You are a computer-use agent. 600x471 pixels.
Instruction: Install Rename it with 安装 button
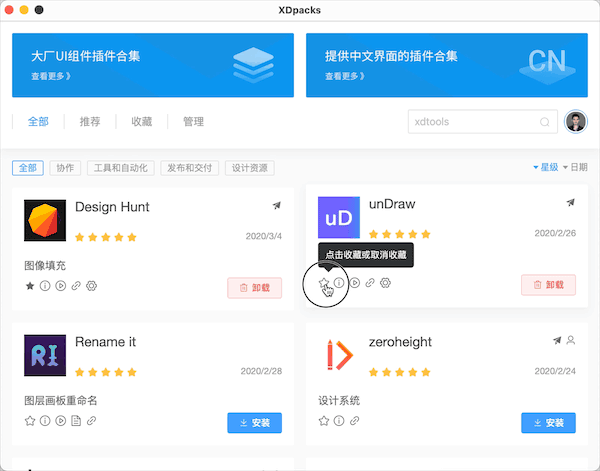pyautogui.click(x=254, y=423)
